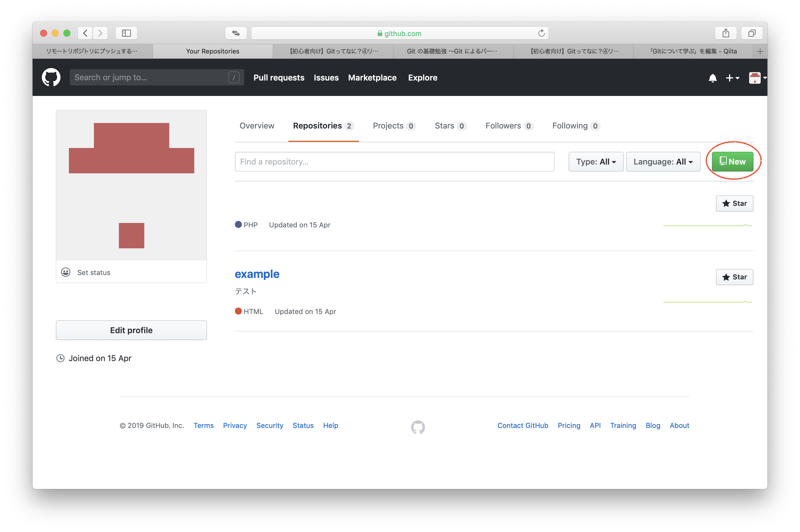This screenshot has height=532, width=800.
Task: Reload the page in the address bar
Action: 541,33
